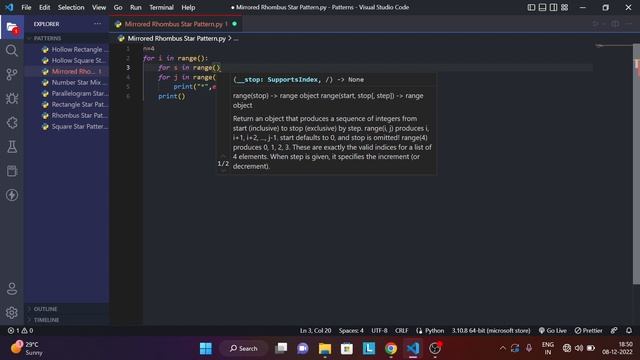Open notifications bell in status bar
This screenshot has width=640, height=360.
(629, 330)
